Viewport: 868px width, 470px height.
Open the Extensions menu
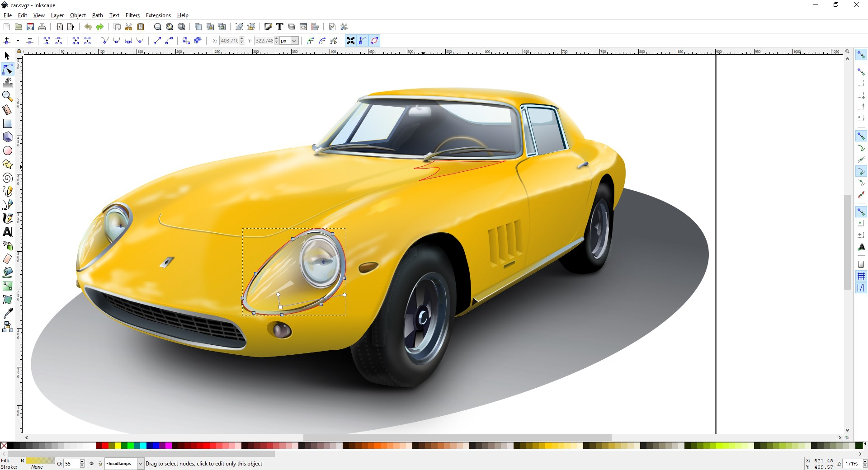coord(158,15)
